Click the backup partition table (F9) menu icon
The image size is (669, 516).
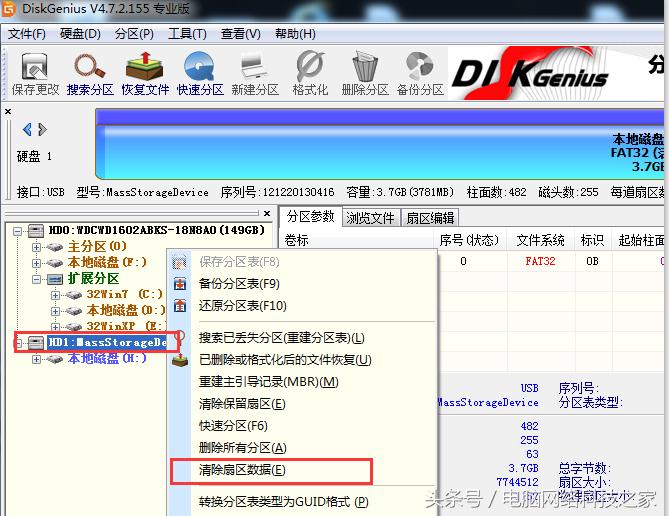click(180, 284)
